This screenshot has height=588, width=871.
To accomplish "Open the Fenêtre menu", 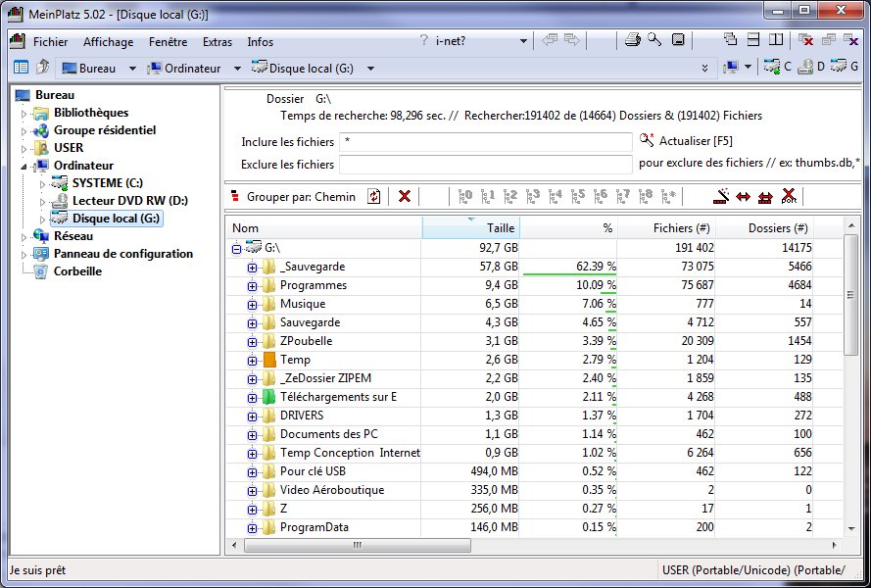I will point(168,42).
